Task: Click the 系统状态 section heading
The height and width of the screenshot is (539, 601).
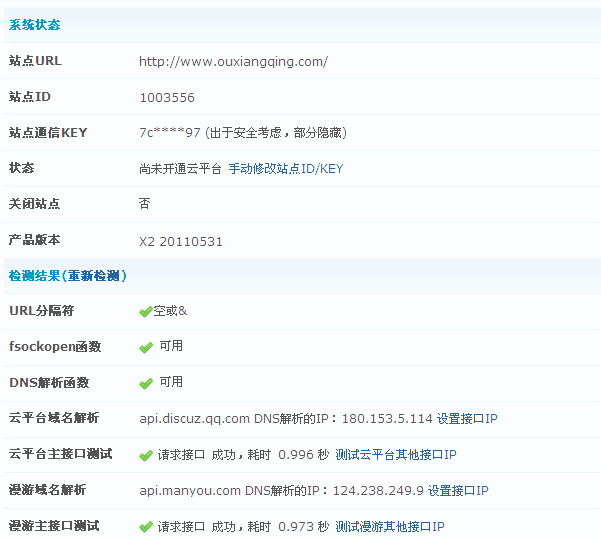Action: coord(34,25)
